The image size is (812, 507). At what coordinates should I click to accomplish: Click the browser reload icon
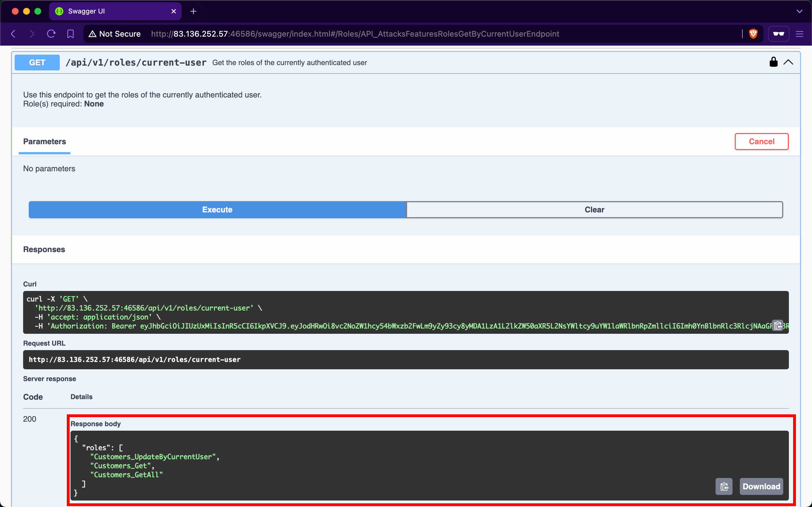[x=51, y=34]
